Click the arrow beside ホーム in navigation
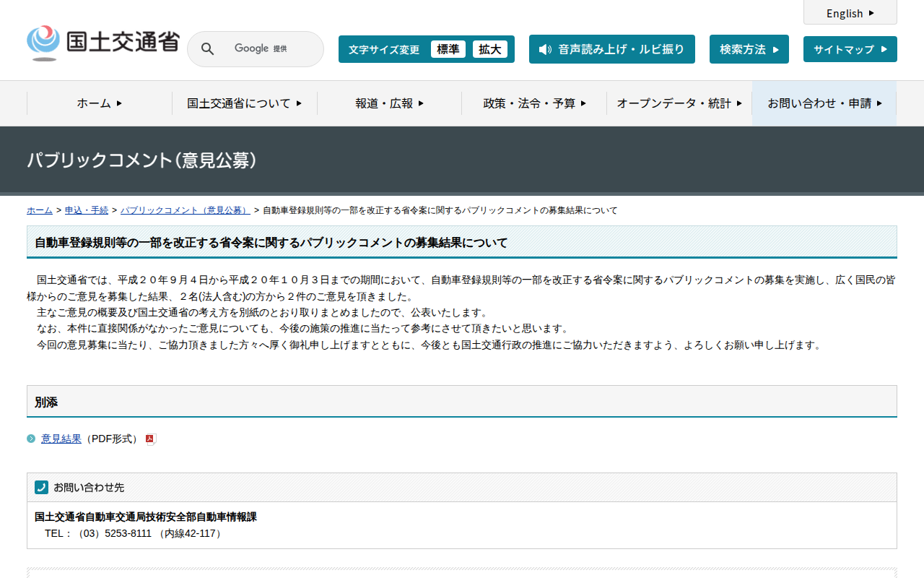The height and width of the screenshot is (578, 924). [x=119, y=103]
